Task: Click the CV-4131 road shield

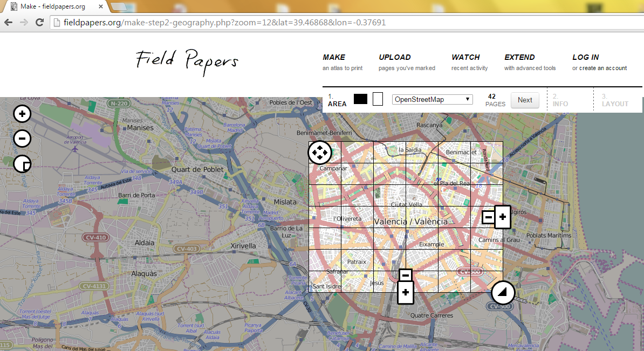Action: coord(94,286)
